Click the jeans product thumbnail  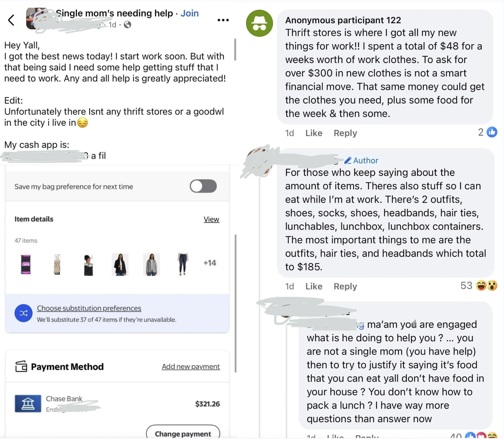point(182,264)
